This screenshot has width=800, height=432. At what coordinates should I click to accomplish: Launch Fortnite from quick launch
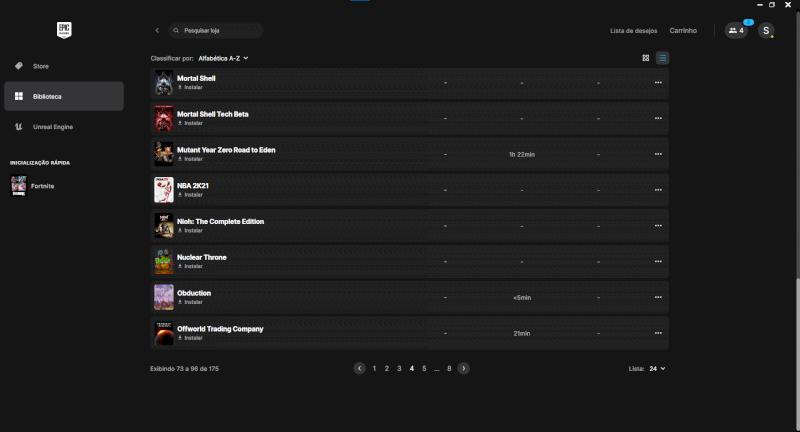coord(40,186)
